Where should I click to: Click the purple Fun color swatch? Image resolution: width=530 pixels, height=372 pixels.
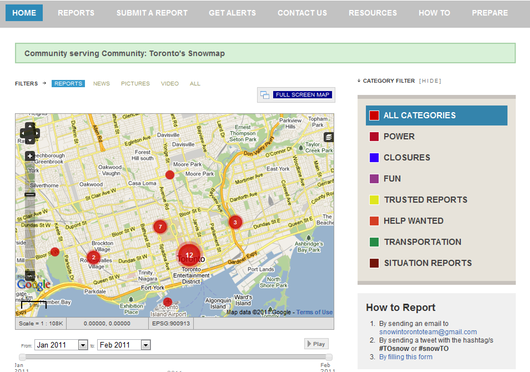[374, 178]
